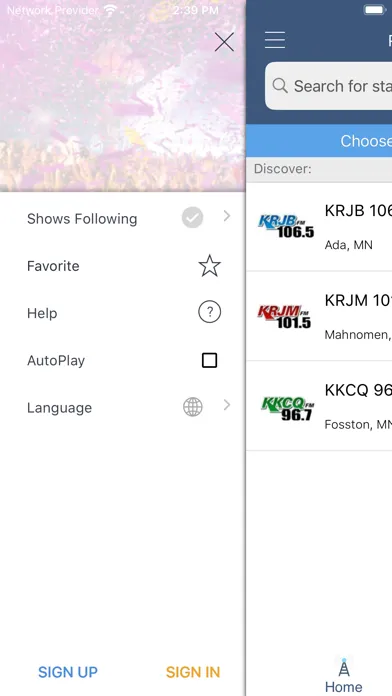Image resolution: width=392 pixels, height=696 pixels.
Task: Click the Favorite star icon
Action: (210, 266)
